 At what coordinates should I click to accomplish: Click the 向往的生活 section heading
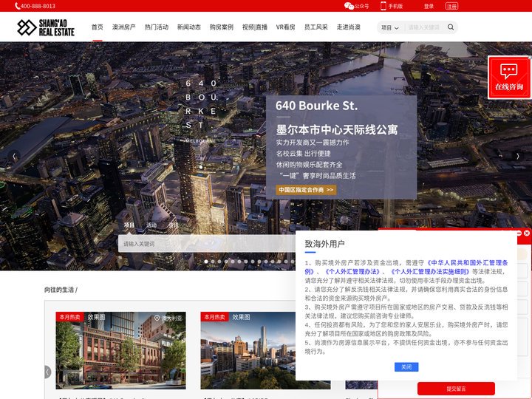coord(59,290)
